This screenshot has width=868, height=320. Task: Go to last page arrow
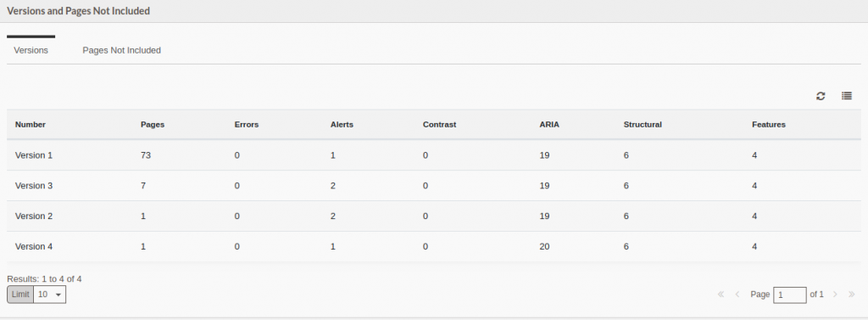coord(851,295)
